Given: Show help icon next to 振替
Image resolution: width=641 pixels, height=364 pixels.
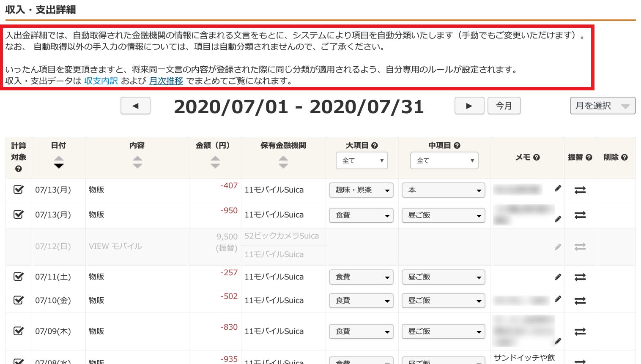Looking at the screenshot, I should 589,158.
